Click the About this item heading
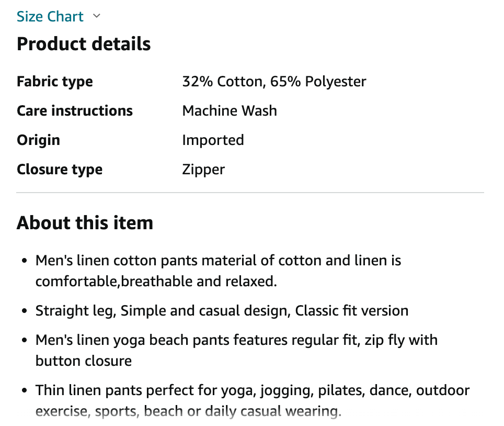This screenshot has height=426, width=504. 85,222
